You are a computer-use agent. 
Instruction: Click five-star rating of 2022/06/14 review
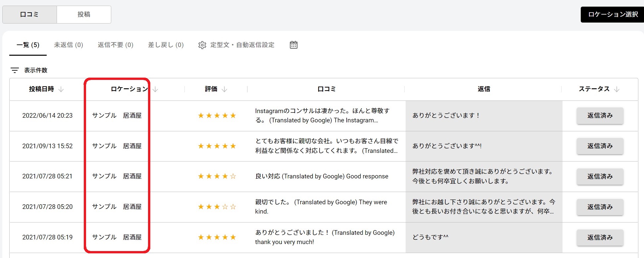[x=217, y=115]
